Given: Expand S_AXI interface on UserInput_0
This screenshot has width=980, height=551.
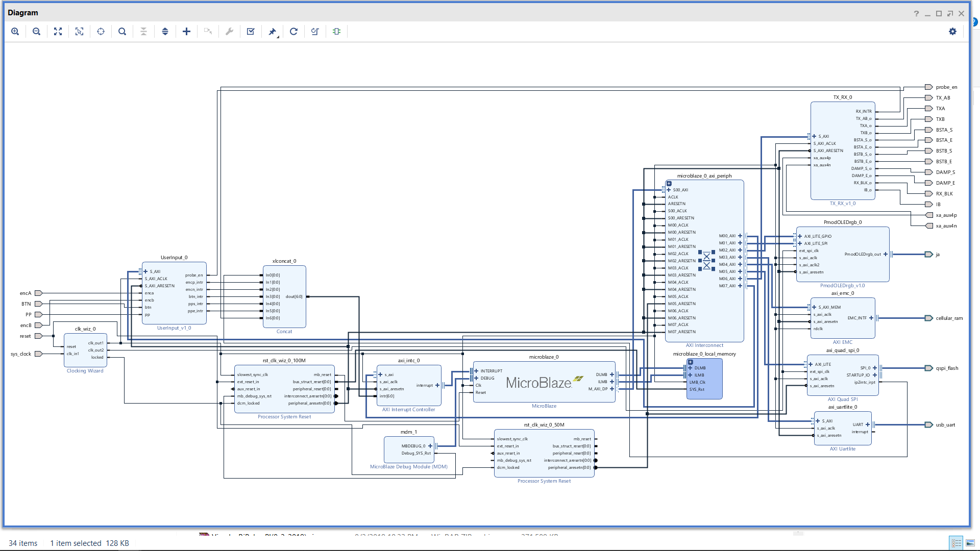Looking at the screenshot, I should pos(145,271).
